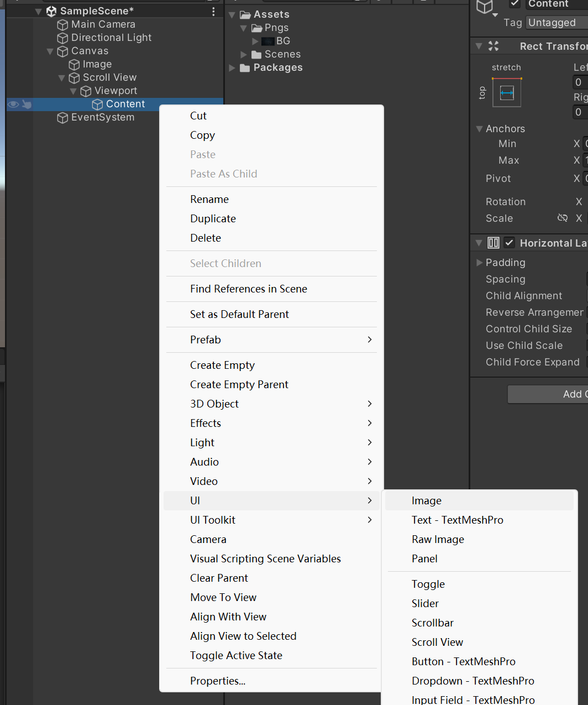
Task: Open the anchor presets selector in Rect Transform
Action: [x=507, y=92]
